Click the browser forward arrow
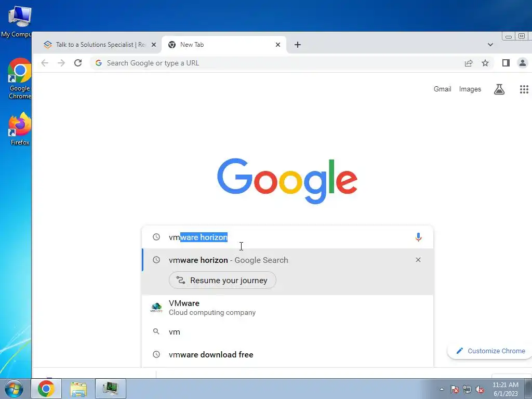The width and height of the screenshot is (532, 399). click(x=61, y=63)
